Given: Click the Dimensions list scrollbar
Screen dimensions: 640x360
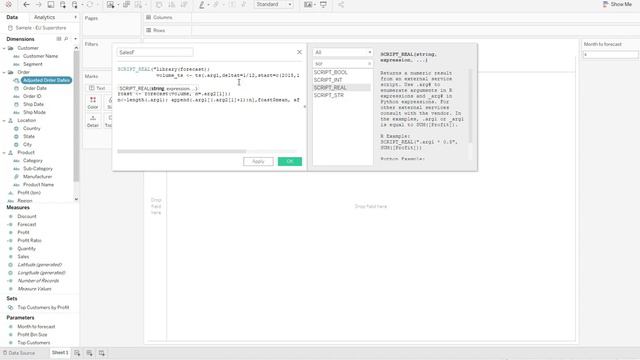Looking at the screenshot, I should [76, 116].
